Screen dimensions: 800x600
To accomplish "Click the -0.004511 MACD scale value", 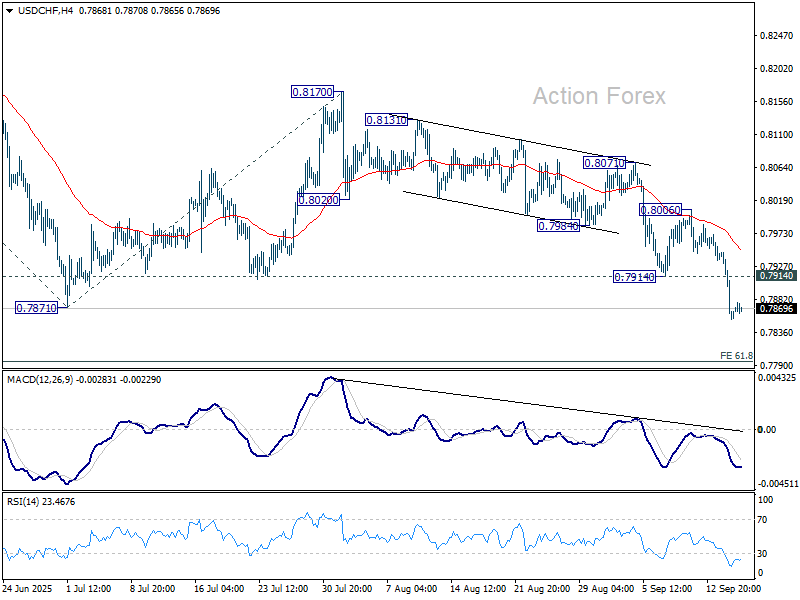I will pyautogui.click(x=778, y=483).
